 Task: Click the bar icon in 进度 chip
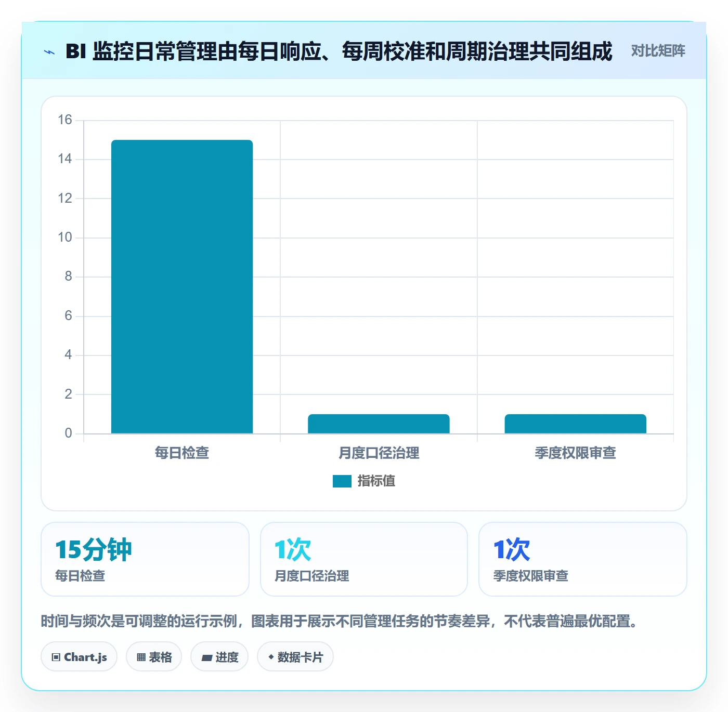pyautogui.click(x=207, y=658)
